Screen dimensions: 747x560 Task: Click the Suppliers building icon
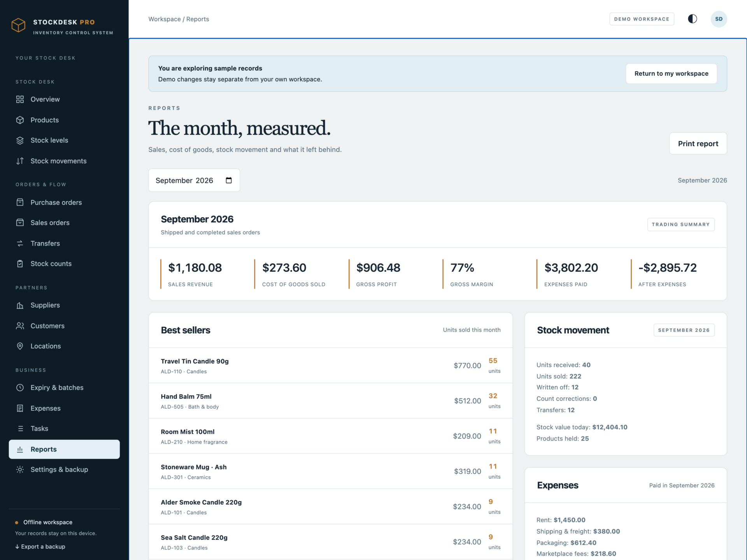pos(20,305)
